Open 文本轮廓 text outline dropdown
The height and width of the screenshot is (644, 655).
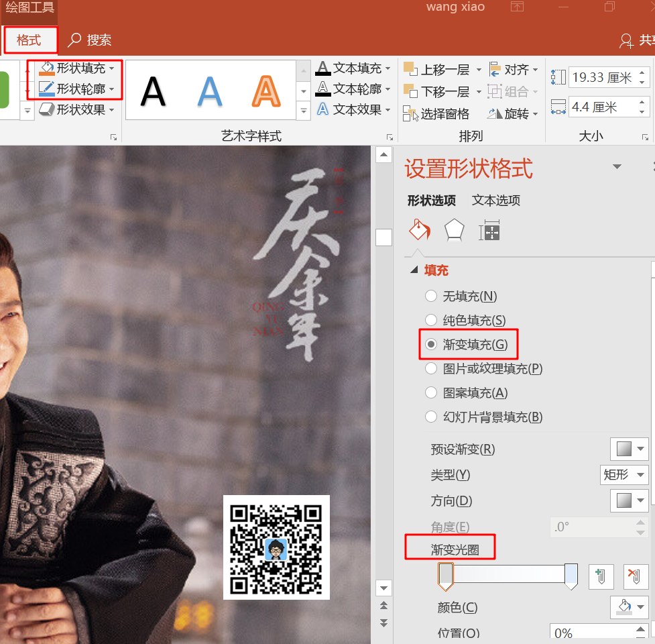(353, 89)
